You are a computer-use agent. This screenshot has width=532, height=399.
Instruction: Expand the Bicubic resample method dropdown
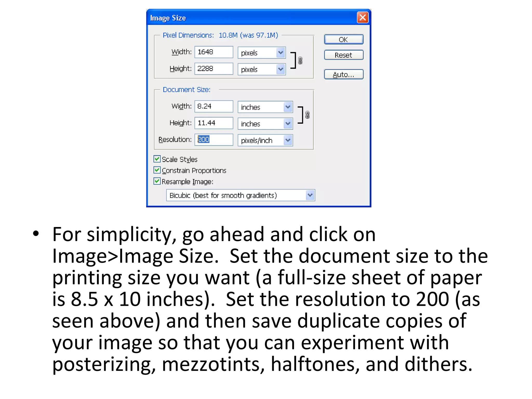point(241,195)
